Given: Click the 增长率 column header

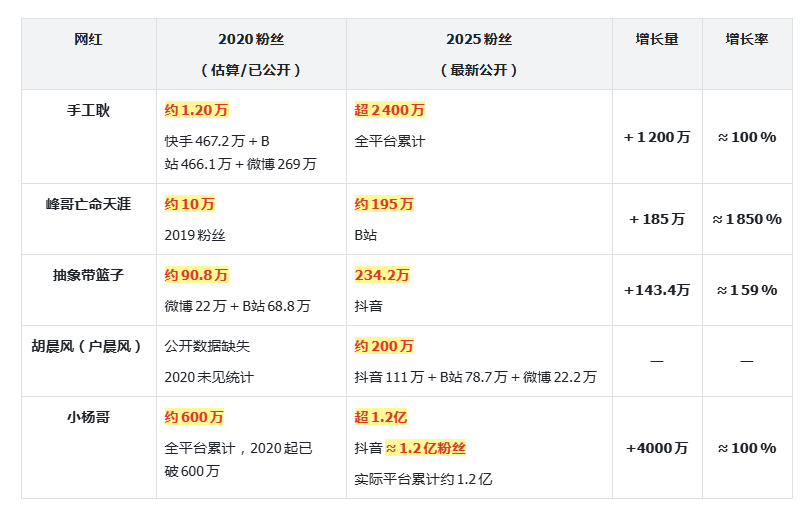Looking at the screenshot, I should point(746,40).
